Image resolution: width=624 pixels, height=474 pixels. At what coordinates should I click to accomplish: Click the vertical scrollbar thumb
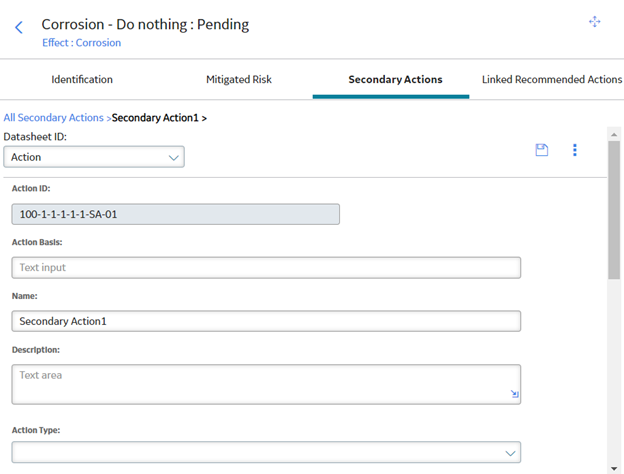(614, 210)
